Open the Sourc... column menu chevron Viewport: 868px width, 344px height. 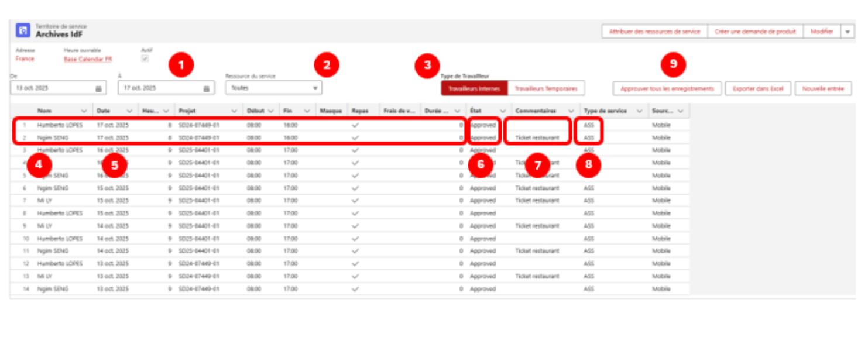(x=680, y=111)
